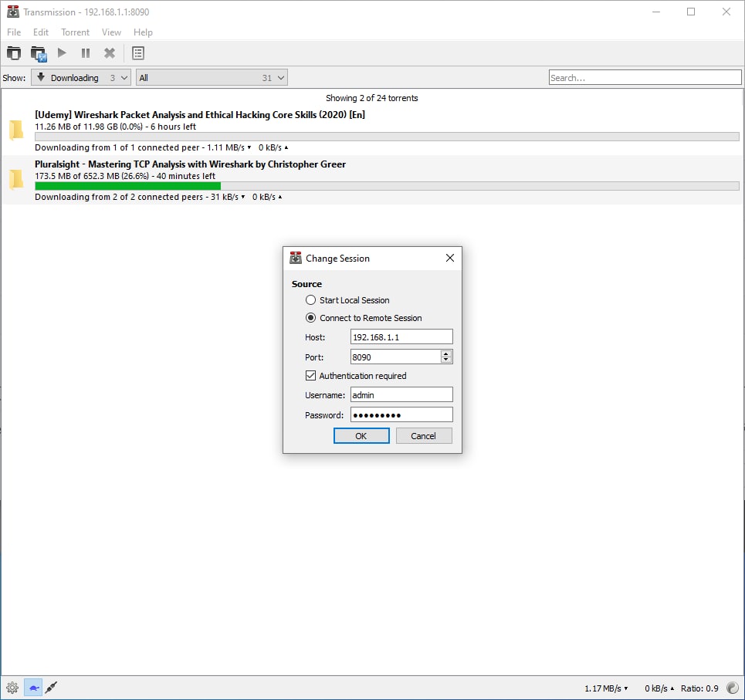Open the View menu

click(x=111, y=32)
